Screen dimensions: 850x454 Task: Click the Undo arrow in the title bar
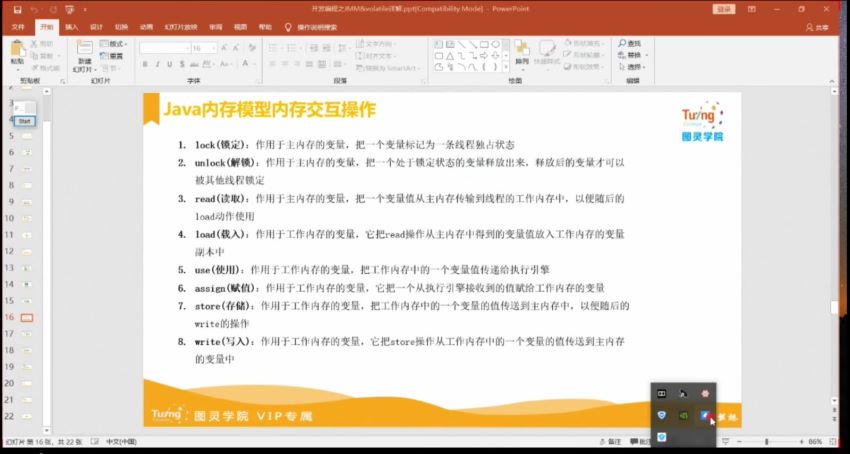click(x=33, y=9)
